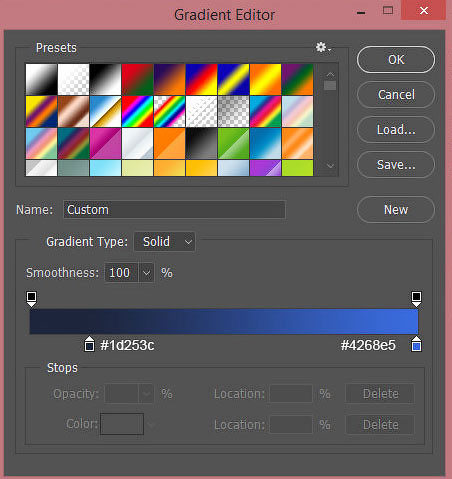The width and height of the screenshot is (452, 479).
Task: Select the violet, green, orange preset
Action: coord(297,79)
